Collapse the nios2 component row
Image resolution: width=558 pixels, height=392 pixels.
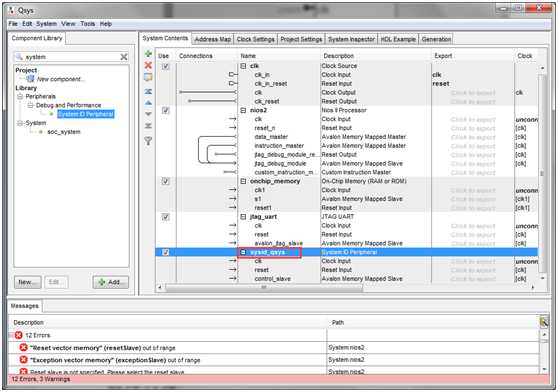point(243,110)
